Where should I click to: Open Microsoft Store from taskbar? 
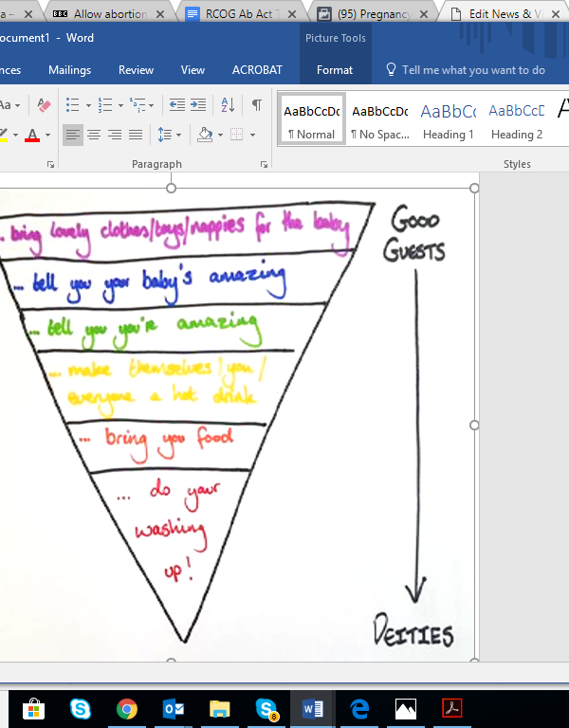pyautogui.click(x=33, y=709)
